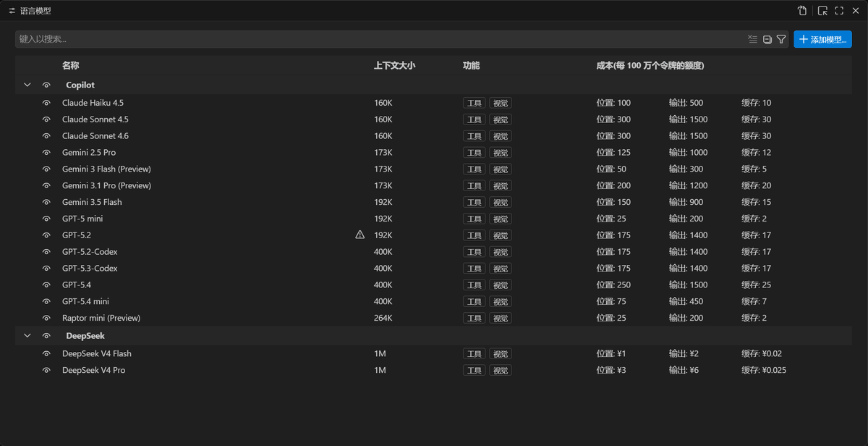Click the 名称 column header

click(x=70, y=66)
